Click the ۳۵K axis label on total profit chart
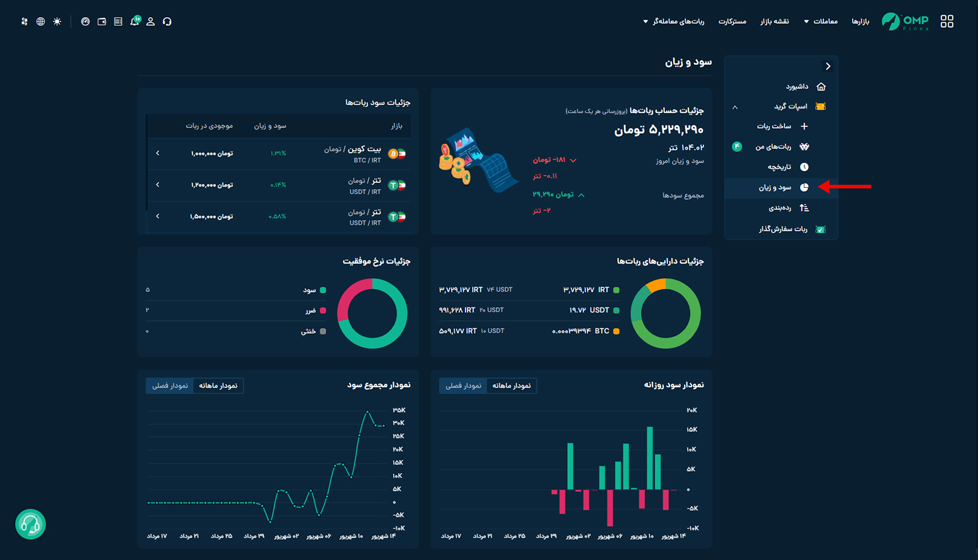 coord(399,410)
